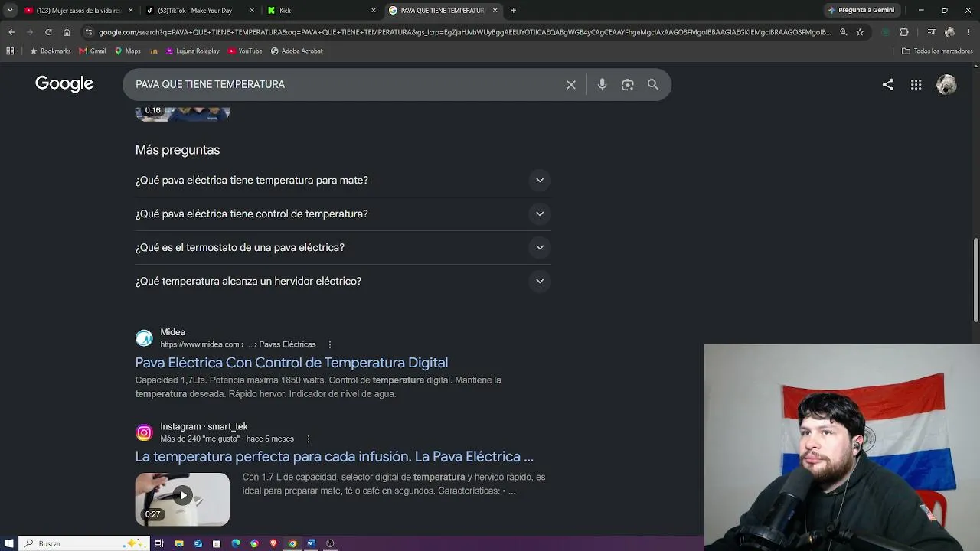This screenshot has width=980, height=551.
Task: Click the Pregunta a Gemini button
Action: pyautogui.click(x=861, y=11)
